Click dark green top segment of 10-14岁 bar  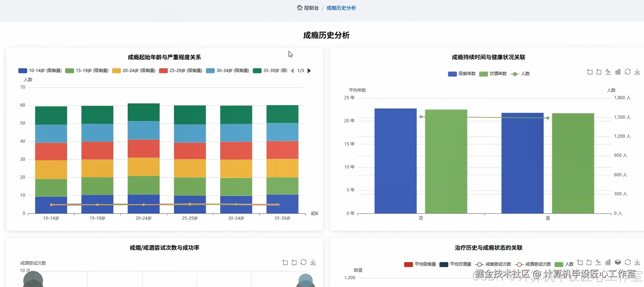(x=51, y=115)
